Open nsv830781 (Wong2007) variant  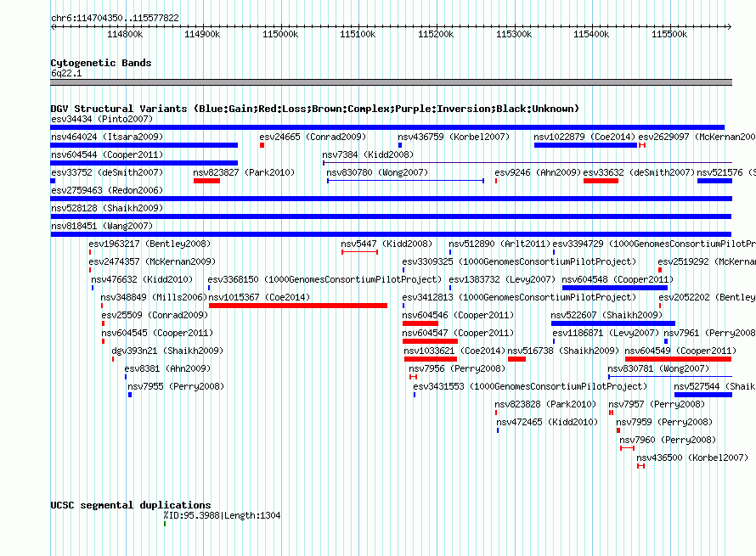(658, 368)
